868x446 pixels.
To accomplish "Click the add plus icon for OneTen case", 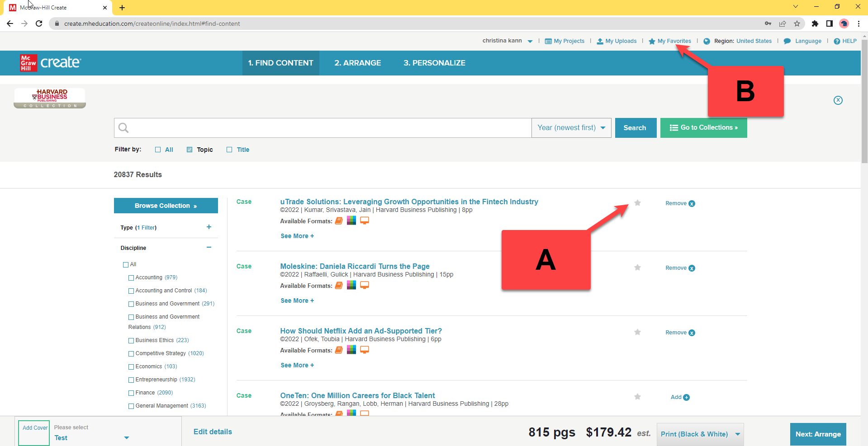I will (x=686, y=398).
